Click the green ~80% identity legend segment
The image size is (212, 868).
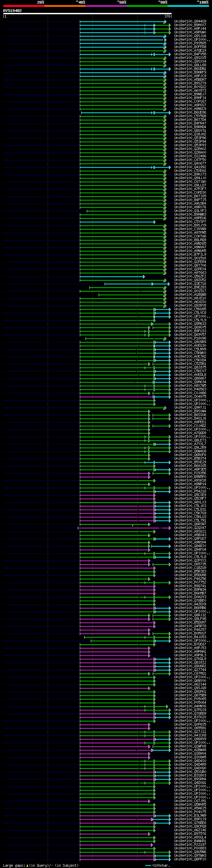[147, 6]
